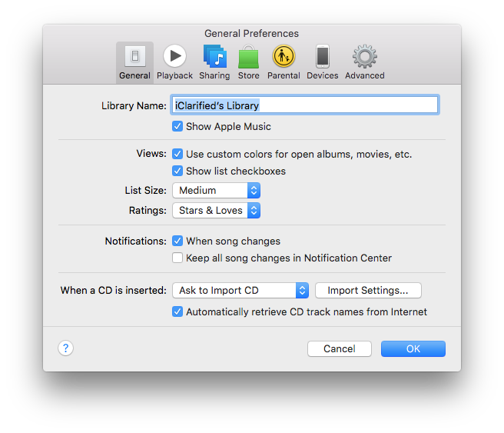Toggle Use custom colors for open albums
The width and height of the screenshot is (504, 433).
coord(177,154)
